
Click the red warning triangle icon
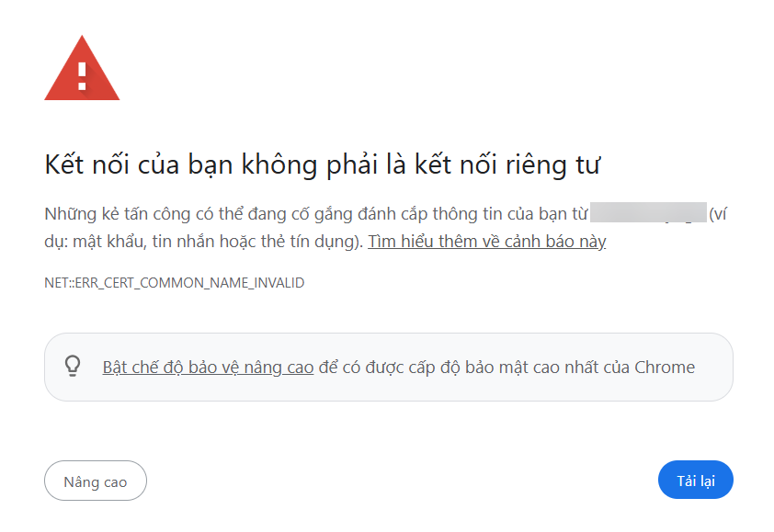[x=82, y=68]
